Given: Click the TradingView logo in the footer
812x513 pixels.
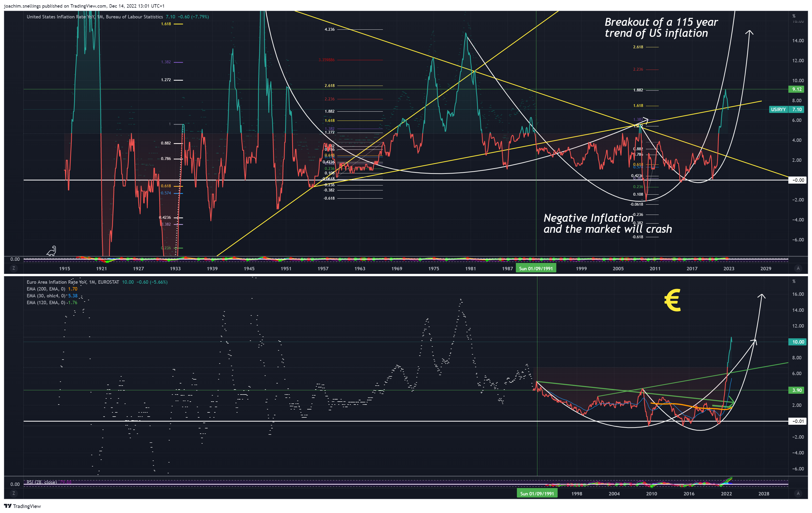Looking at the screenshot, I should (x=22, y=506).
